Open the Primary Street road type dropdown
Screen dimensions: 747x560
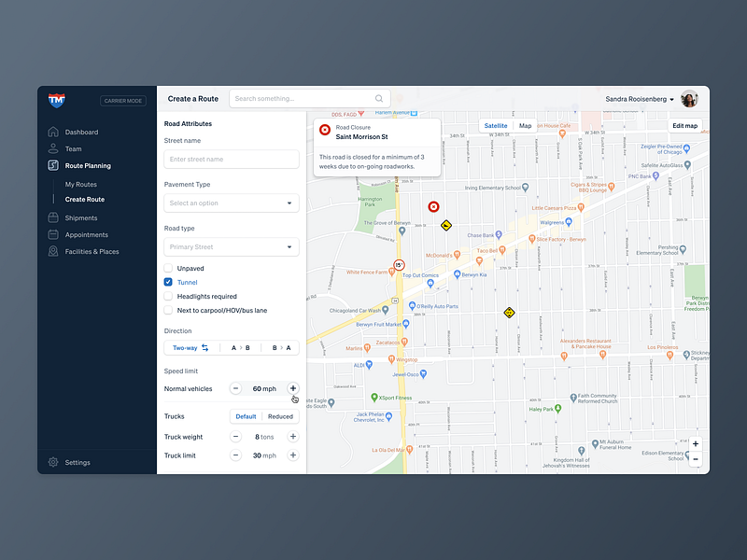pyautogui.click(x=231, y=246)
